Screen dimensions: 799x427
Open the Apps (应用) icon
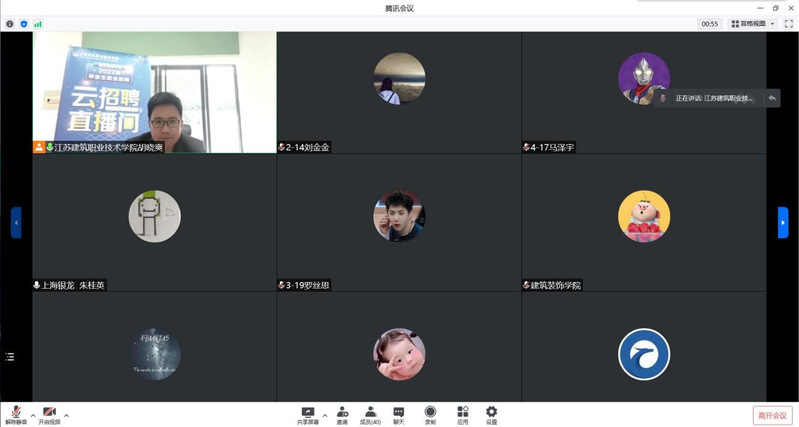462,414
